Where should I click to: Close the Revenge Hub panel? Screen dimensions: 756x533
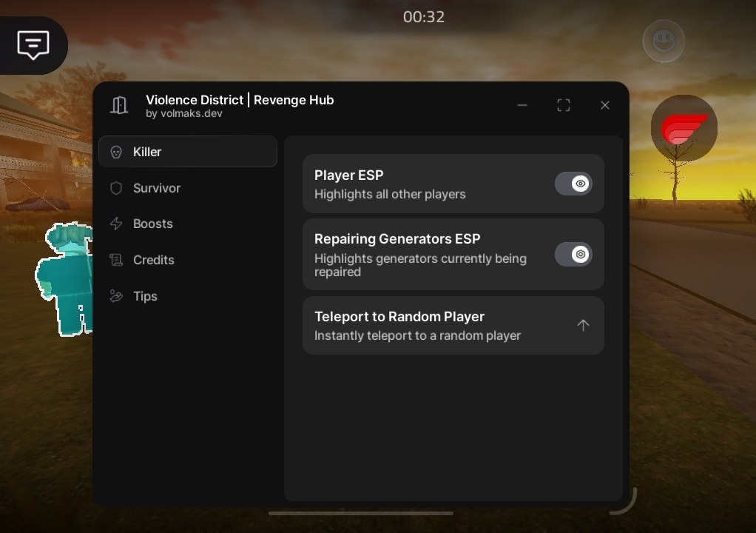(605, 105)
